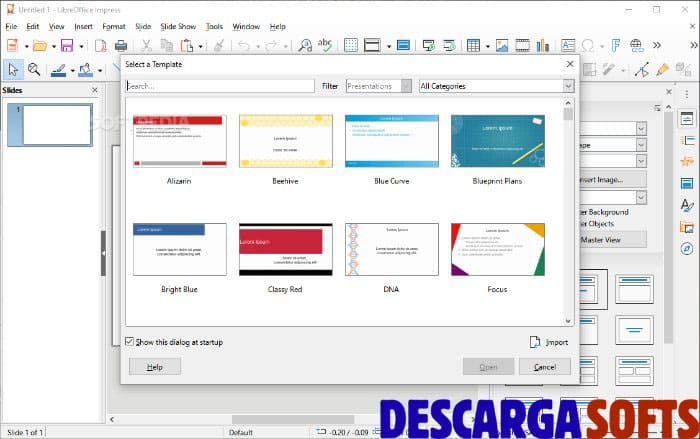
Task: Click the Open folder icon
Action: coord(40,46)
